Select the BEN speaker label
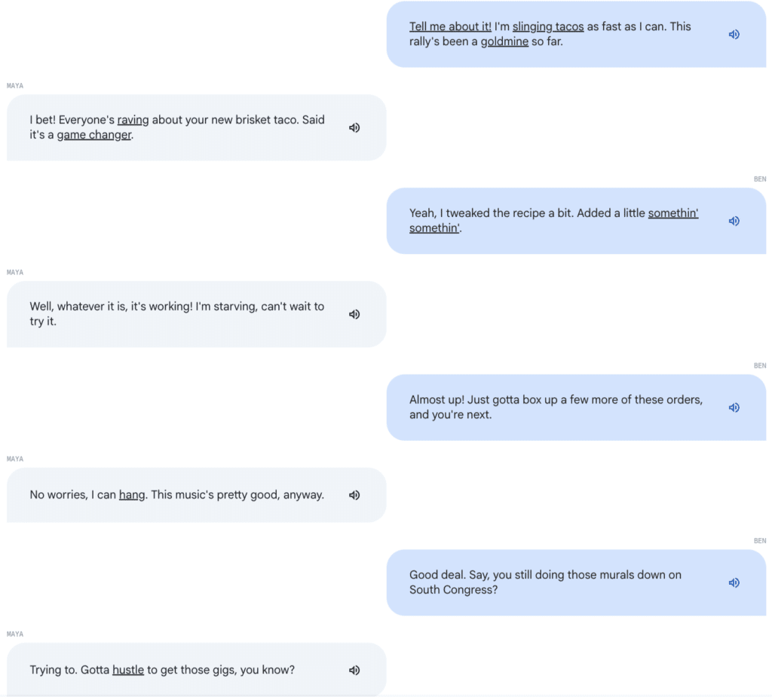772x700 pixels. click(760, 179)
